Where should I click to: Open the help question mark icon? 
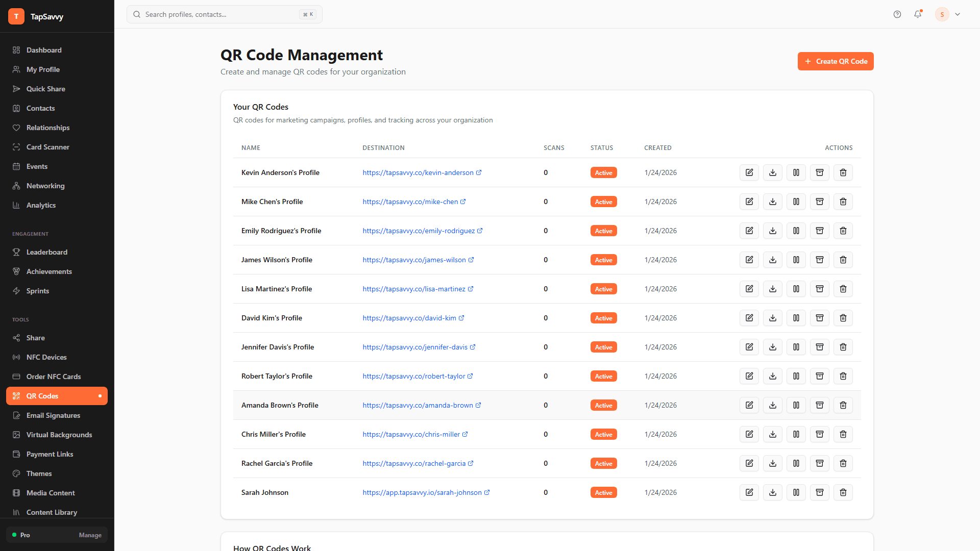[x=897, y=14]
